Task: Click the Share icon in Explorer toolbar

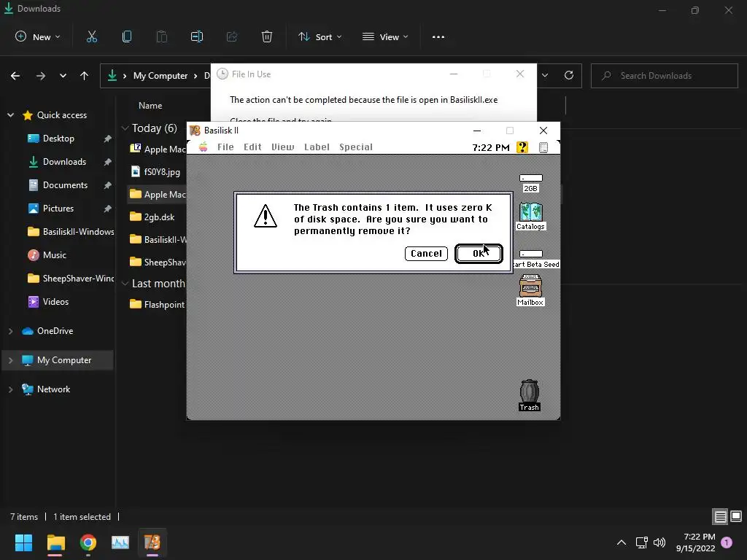Action: (232, 36)
